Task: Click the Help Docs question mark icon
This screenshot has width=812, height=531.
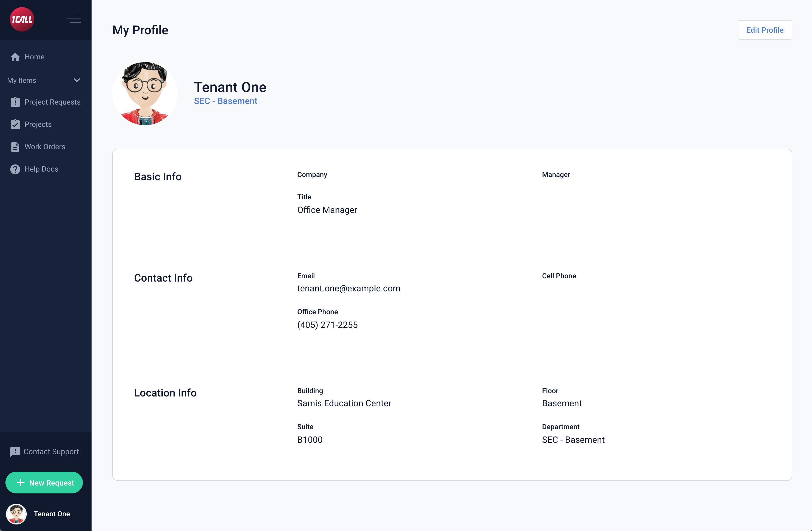Action: click(x=15, y=169)
